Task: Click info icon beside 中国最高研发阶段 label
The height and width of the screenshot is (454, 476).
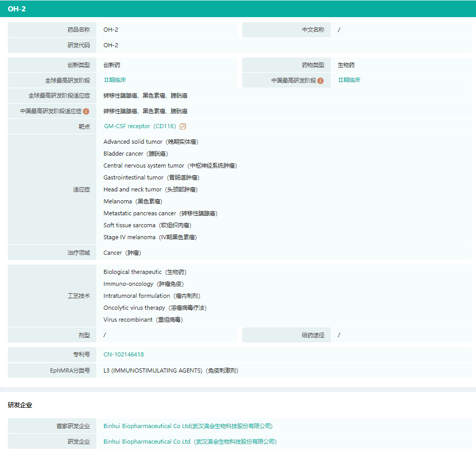Action: point(320,80)
